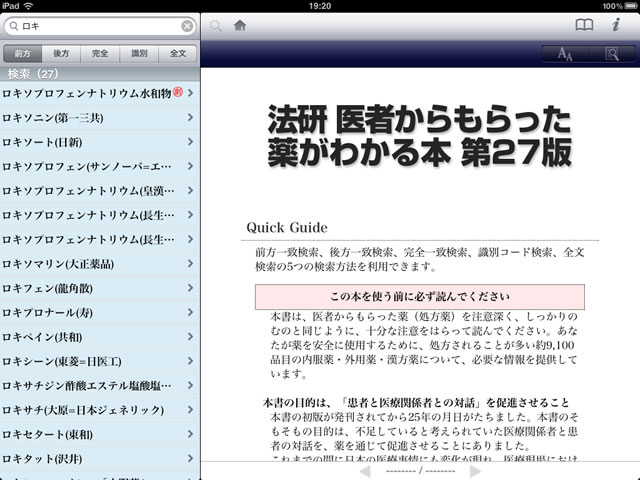Tap the Wi-Fi status icon
Screen dimensions: 640x480
(28, 6)
